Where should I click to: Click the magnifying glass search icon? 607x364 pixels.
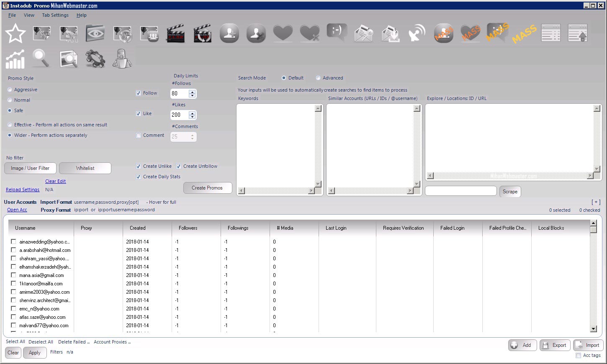click(x=41, y=59)
